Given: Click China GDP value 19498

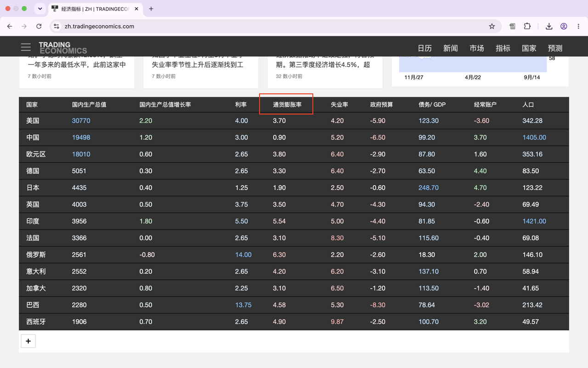Looking at the screenshot, I should pos(81,138).
